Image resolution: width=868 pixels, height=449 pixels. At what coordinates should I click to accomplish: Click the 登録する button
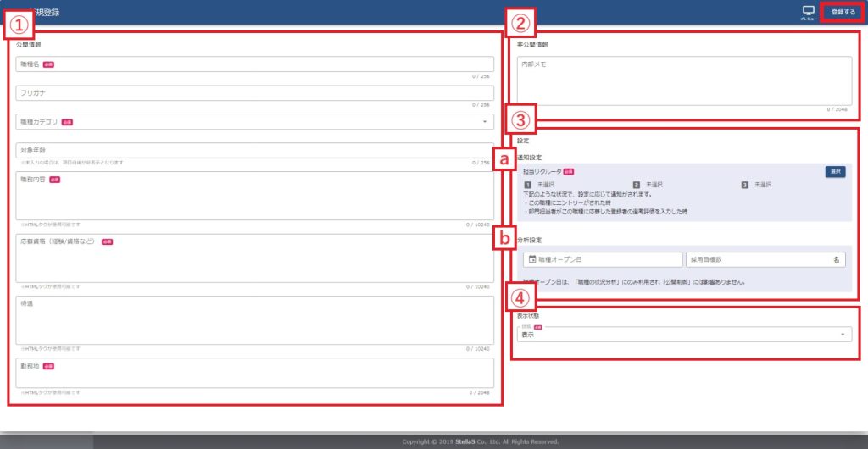(843, 12)
